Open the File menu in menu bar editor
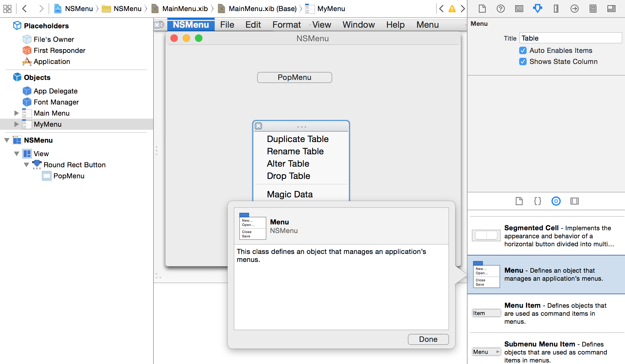 pyautogui.click(x=227, y=25)
